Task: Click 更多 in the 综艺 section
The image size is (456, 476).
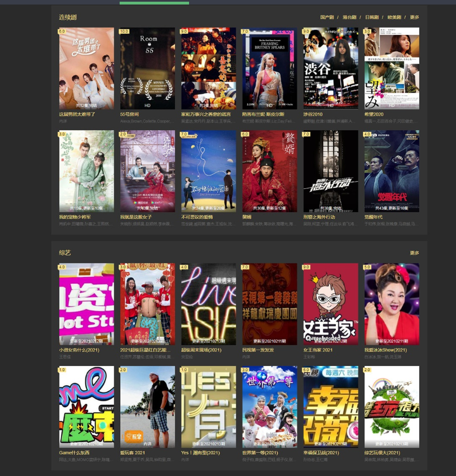Action: click(x=414, y=253)
